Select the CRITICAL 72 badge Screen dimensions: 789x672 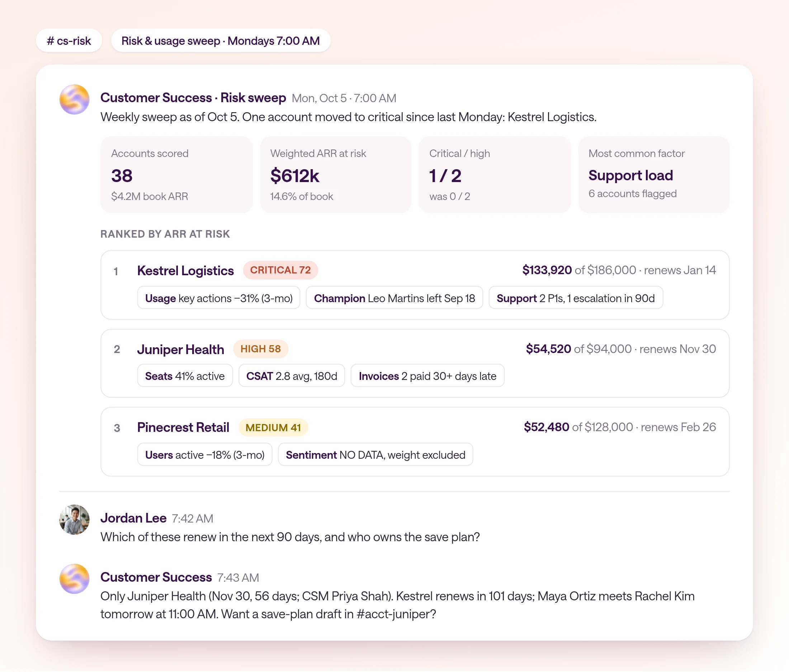(280, 270)
